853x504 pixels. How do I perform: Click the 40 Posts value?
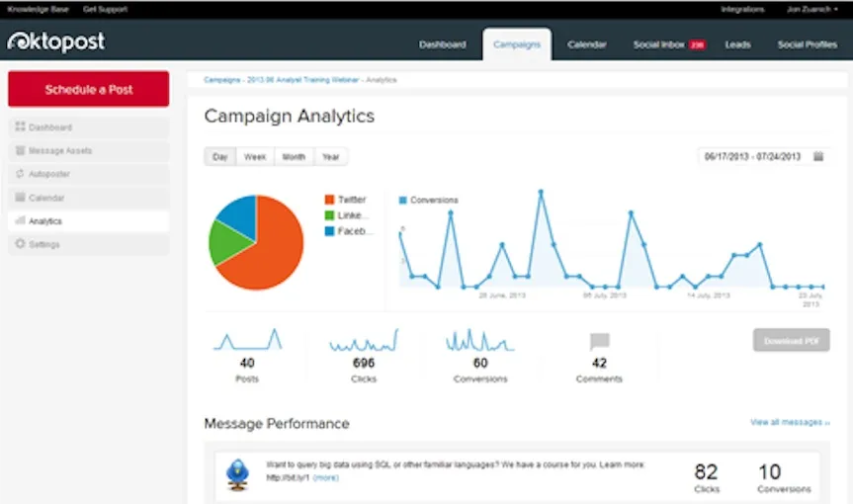(x=247, y=363)
